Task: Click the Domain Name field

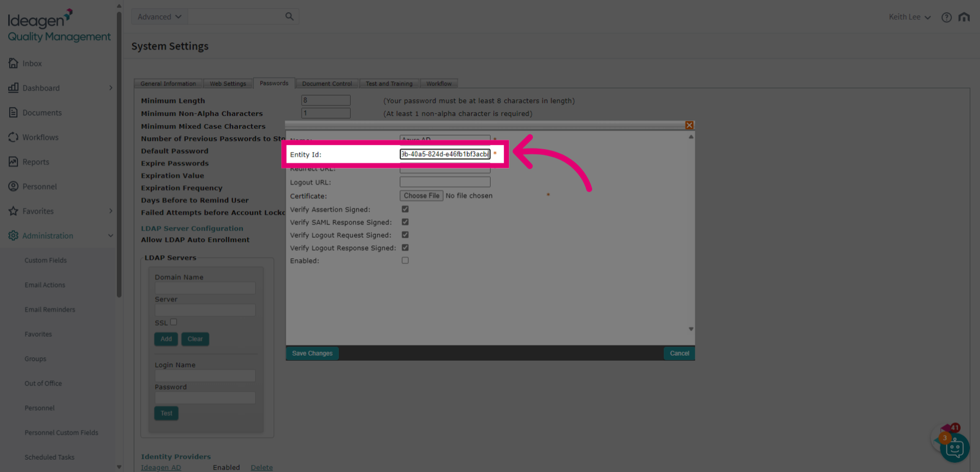Action: (x=205, y=288)
